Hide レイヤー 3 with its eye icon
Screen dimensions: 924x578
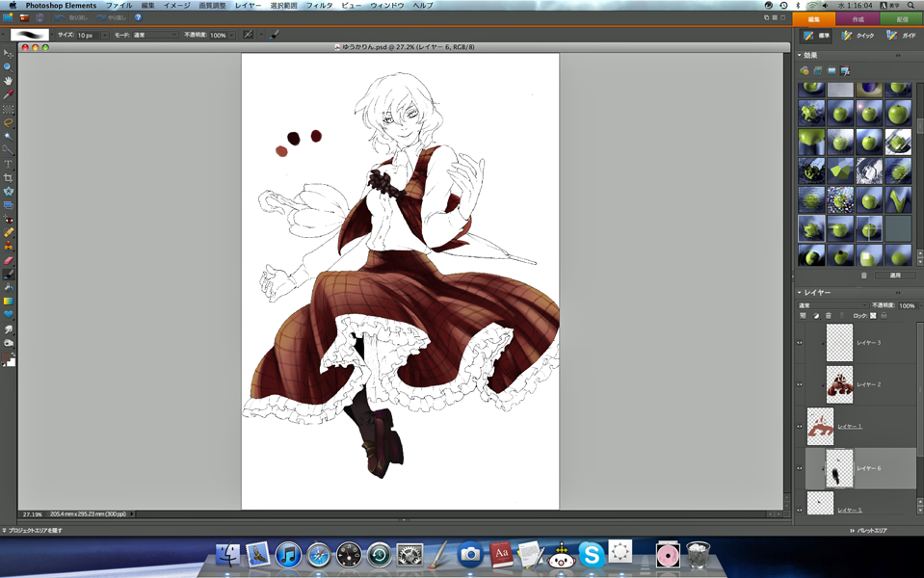[x=800, y=343]
